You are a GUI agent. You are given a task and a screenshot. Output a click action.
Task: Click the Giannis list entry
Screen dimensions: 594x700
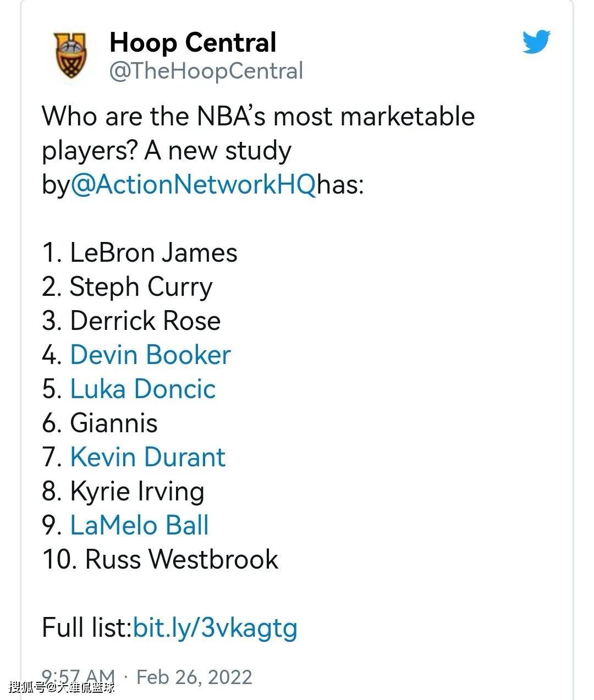[x=100, y=423]
